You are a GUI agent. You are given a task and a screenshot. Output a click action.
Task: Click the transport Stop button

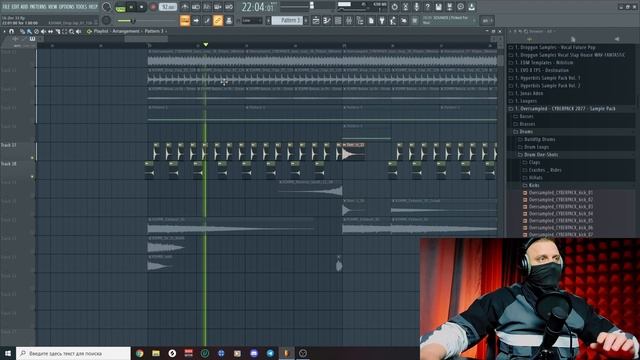142,7
